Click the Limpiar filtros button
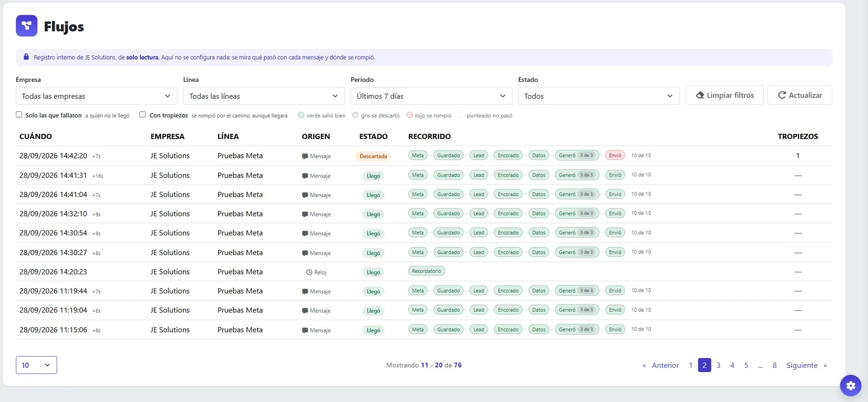 (725, 95)
